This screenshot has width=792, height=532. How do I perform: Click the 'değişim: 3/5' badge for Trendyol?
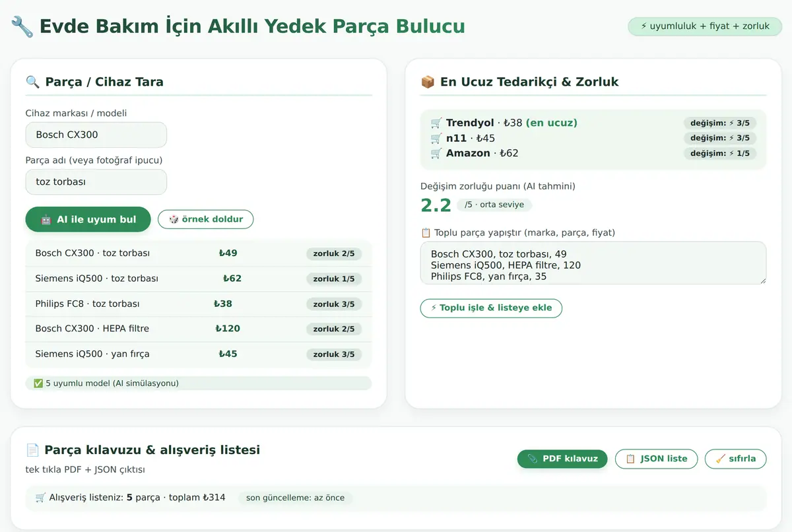(720, 123)
